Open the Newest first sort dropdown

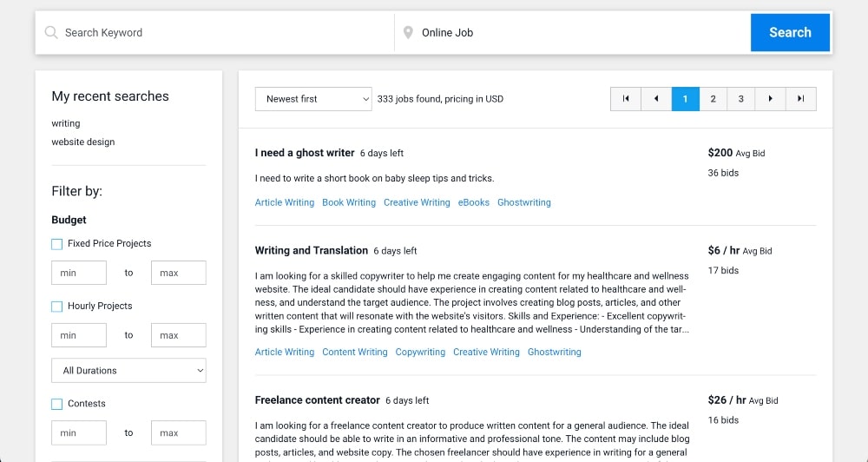tap(313, 99)
